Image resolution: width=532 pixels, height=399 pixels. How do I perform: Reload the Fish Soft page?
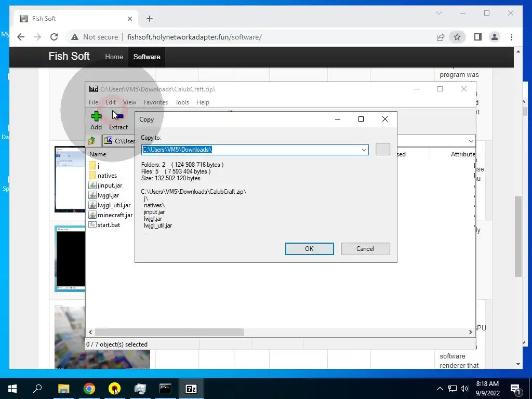(54, 37)
